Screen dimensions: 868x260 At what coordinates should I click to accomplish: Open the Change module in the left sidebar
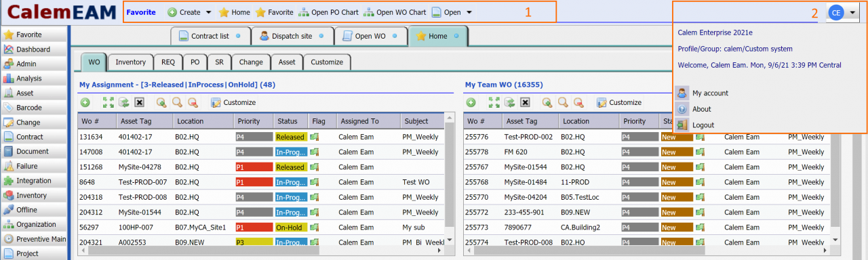pyautogui.click(x=34, y=123)
